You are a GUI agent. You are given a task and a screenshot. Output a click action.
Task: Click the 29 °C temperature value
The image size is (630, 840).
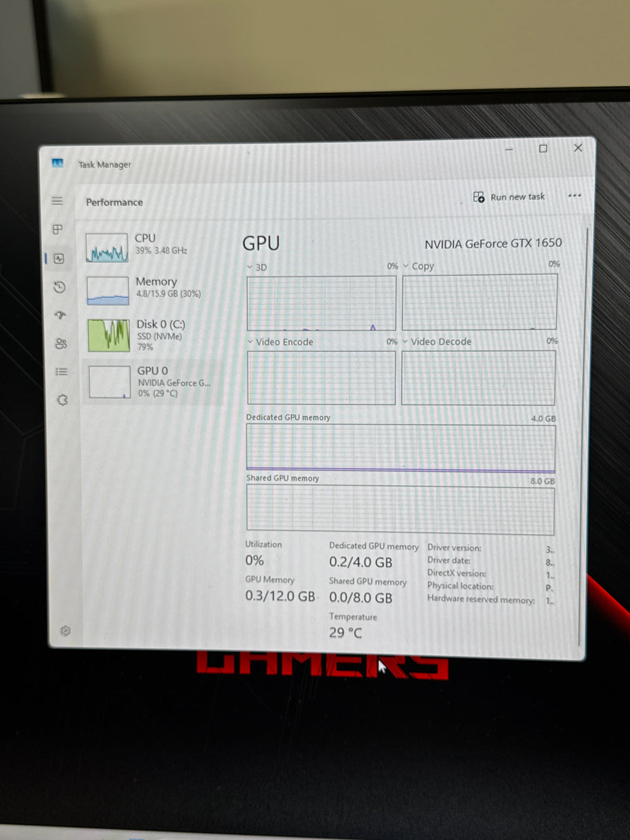(x=345, y=633)
